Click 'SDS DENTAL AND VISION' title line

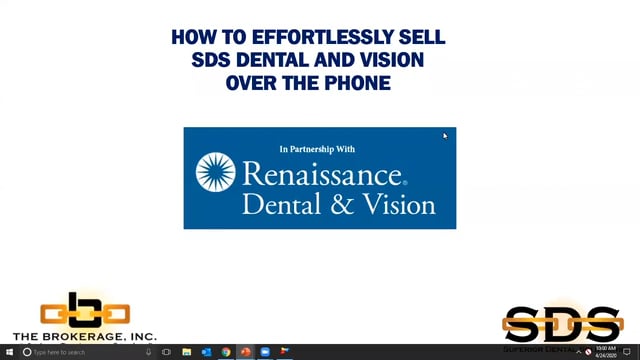[308, 60]
